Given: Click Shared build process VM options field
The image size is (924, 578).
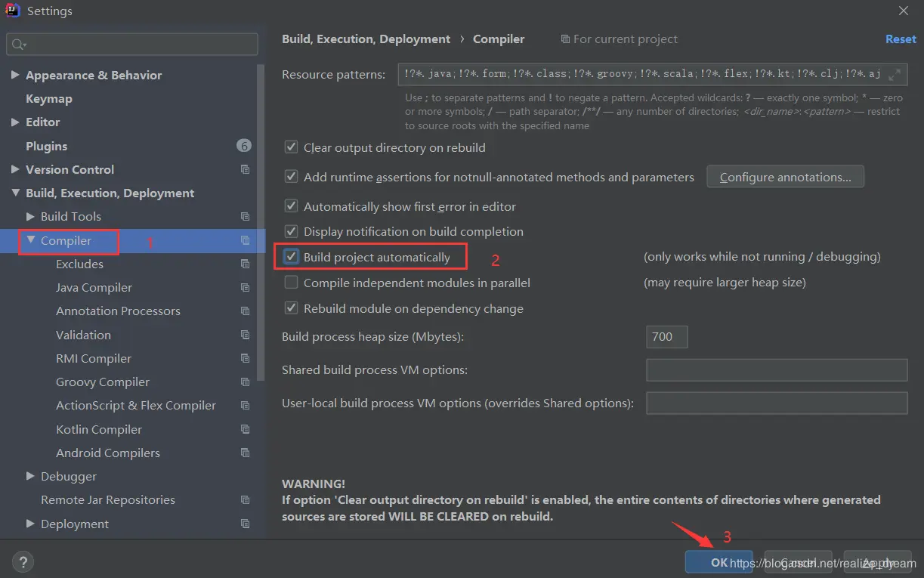Looking at the screenshot, I should [x=777, y=370].
